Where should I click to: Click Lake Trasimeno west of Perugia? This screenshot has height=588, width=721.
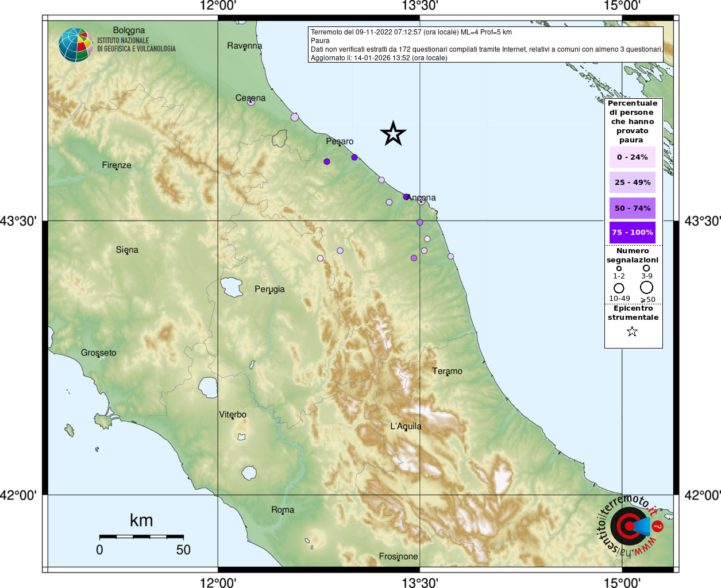232,287
